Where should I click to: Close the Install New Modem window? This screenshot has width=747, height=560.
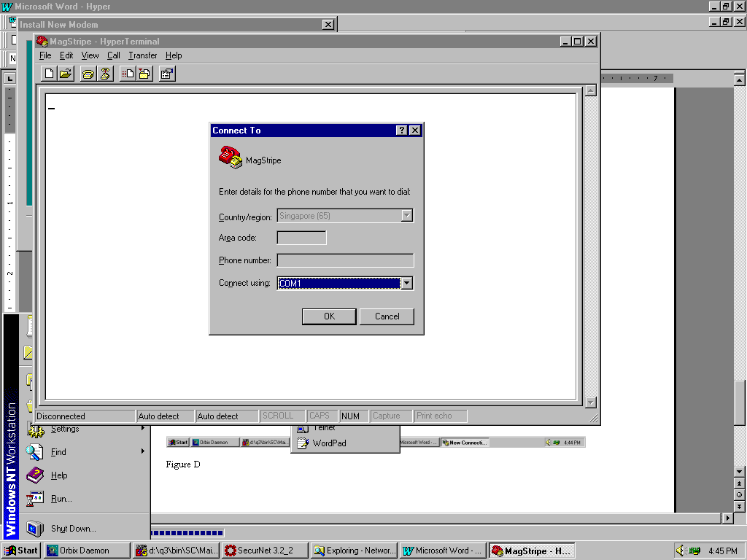(x=328, y=24)
